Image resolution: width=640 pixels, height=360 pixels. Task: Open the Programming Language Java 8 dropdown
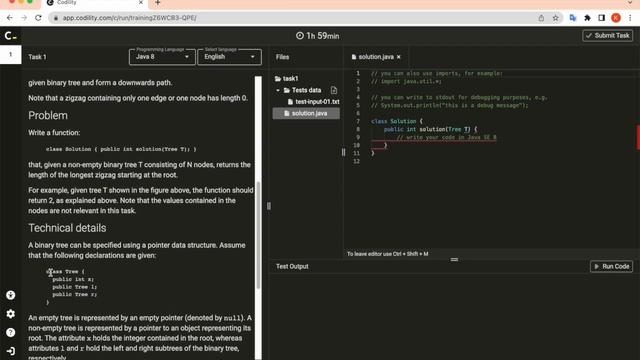(162, 57)
